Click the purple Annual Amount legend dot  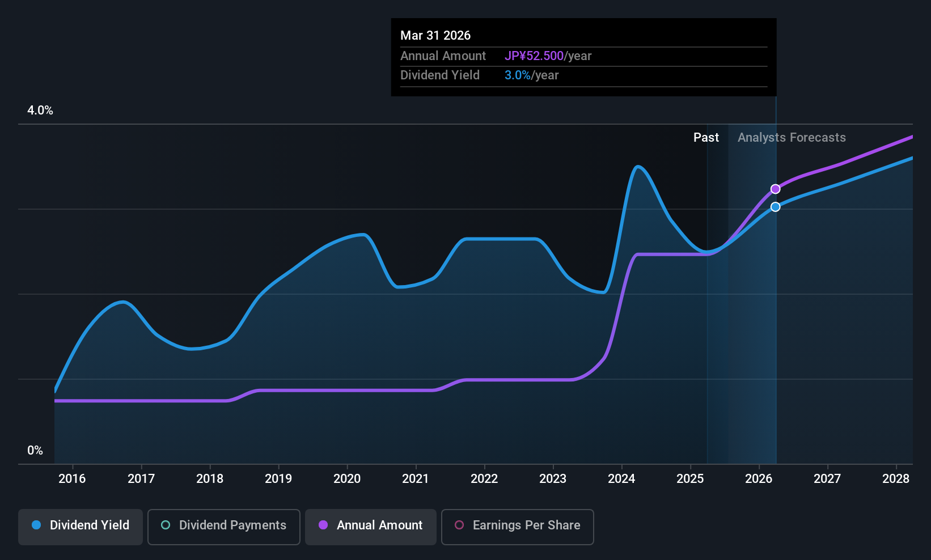coord(323,525)
